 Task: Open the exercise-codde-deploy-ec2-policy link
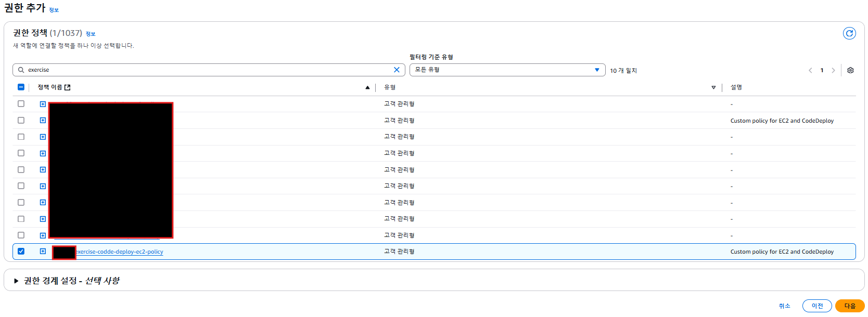click(120, 252)
